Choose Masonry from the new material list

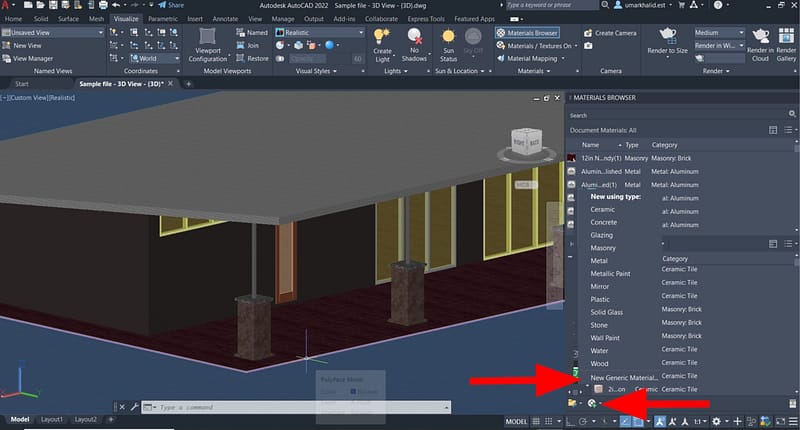603,247
